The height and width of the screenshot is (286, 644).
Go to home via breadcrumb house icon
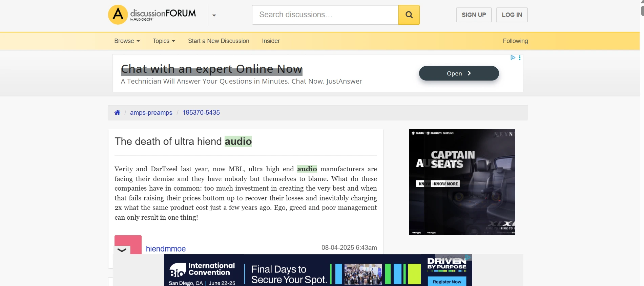pyautogui.click(x=117, y=112)
